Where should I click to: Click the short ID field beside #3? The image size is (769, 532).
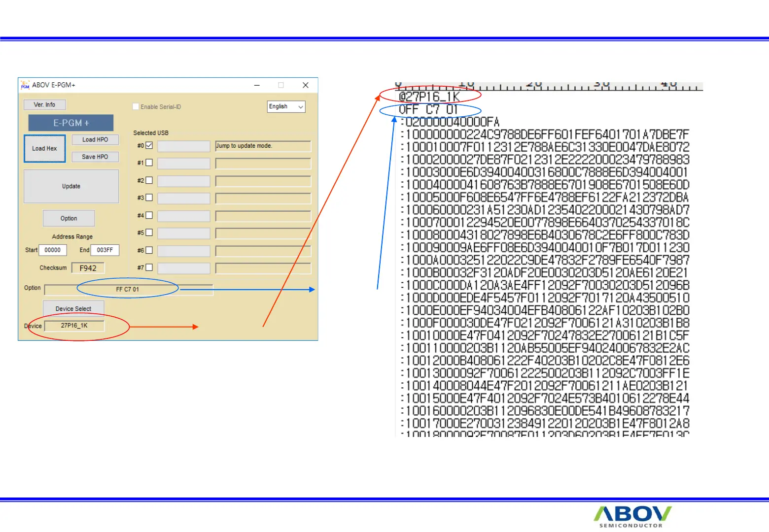(x=184, y=198)
